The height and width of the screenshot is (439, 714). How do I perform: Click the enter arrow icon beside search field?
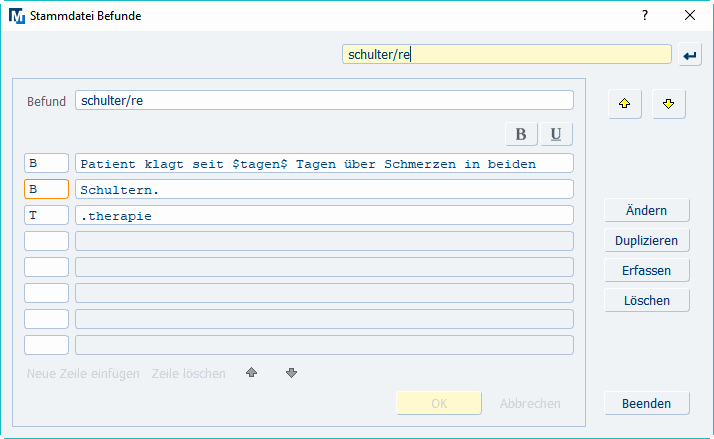(x=690, y=55)
